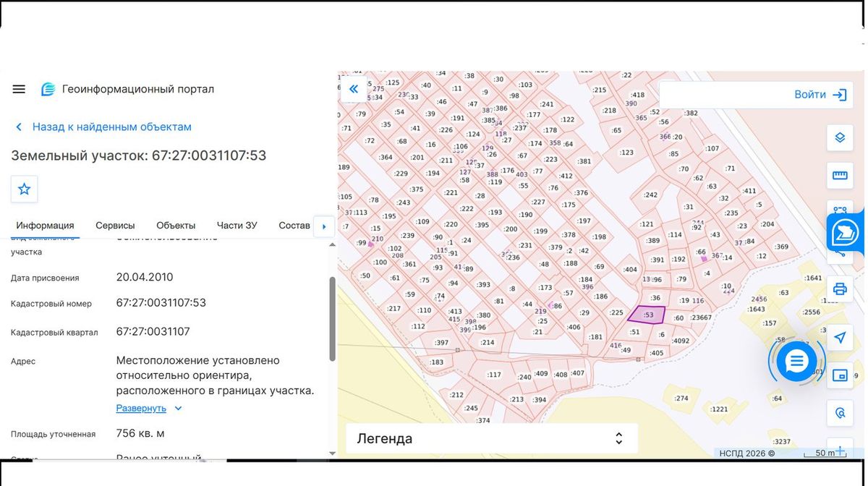Toggle the overview map window icon

point(840,375)
